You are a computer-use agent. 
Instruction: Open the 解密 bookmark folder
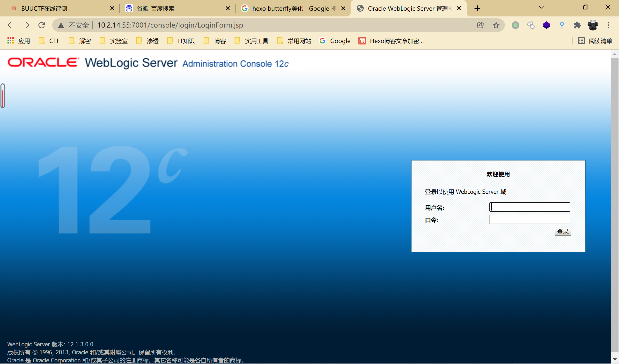[x=80, y=41]
